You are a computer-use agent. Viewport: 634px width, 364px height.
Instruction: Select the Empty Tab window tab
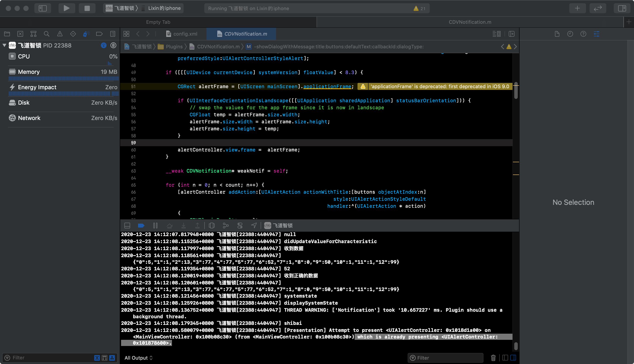(x=158, y=22)
